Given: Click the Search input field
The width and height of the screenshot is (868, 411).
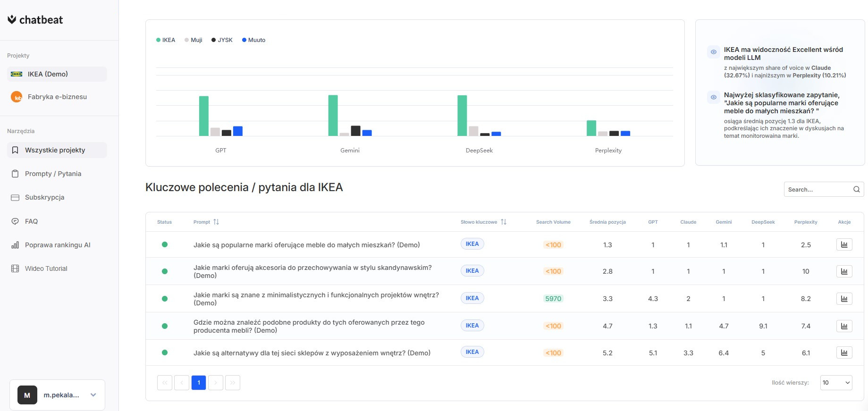Looking at the screenshot, I should [x=824, y=189].
